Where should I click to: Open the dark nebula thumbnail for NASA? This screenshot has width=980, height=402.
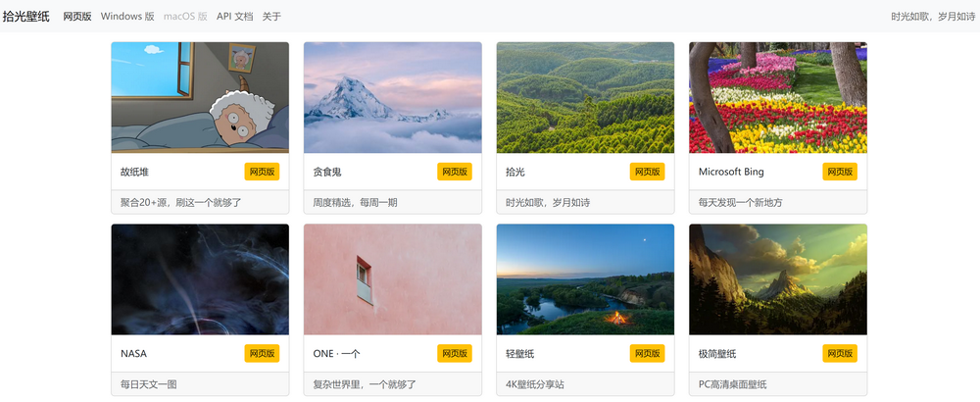[200, 279]
